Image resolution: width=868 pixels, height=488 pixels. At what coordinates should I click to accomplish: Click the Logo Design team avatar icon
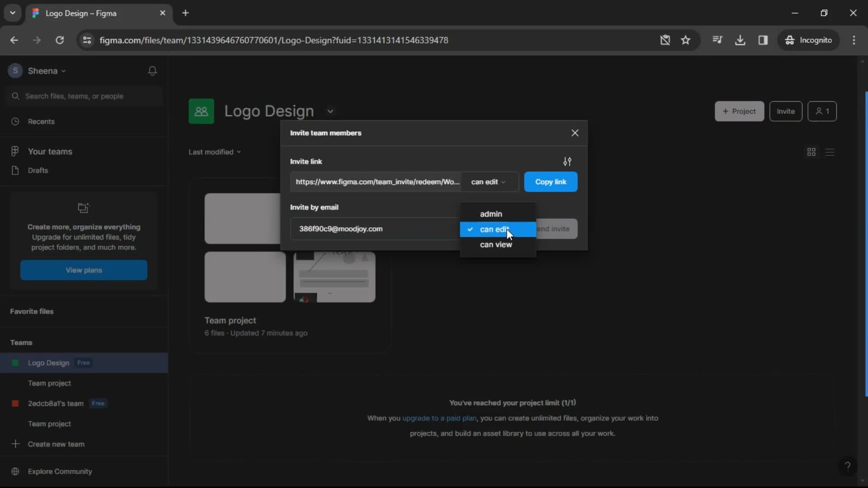coord(201,111)
